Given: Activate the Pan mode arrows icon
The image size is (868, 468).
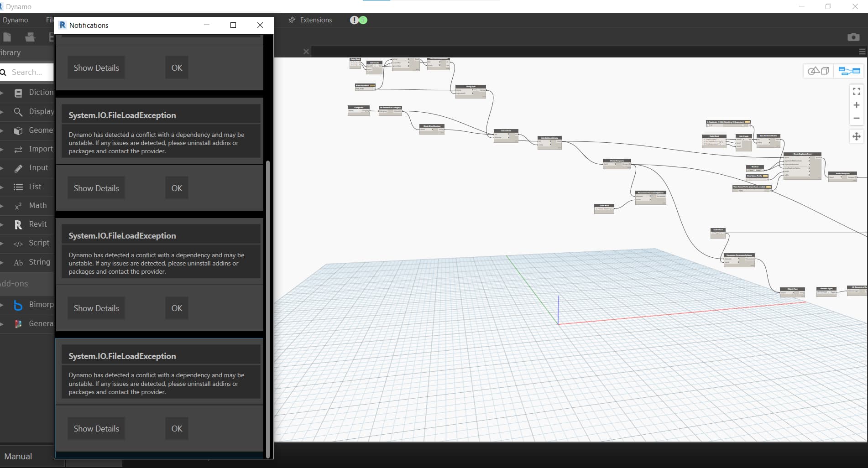Looking at the screenshot, I should click(x=857, y=136).
